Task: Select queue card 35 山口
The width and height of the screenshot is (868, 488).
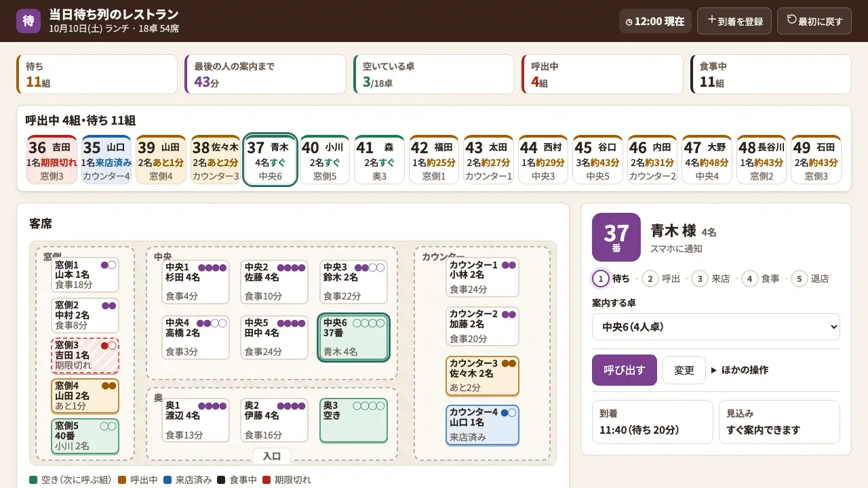Action: coord(106,159)
